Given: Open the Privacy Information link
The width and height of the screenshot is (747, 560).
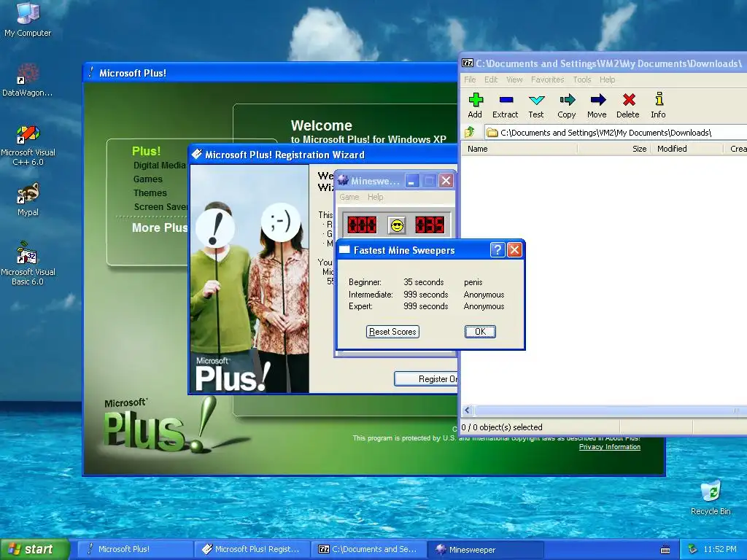Looking at the screenshot, I should (610, 447).
